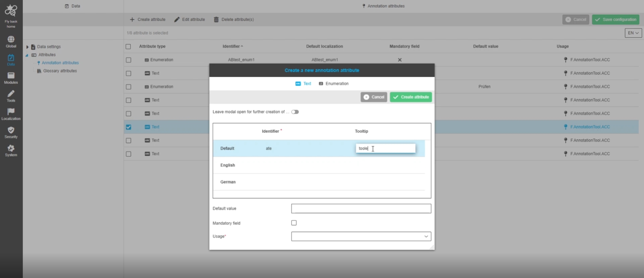Click the 'Tooltip' column header in dialog
This screenshot has width=644, height=278.
click(x=362, y=131)
